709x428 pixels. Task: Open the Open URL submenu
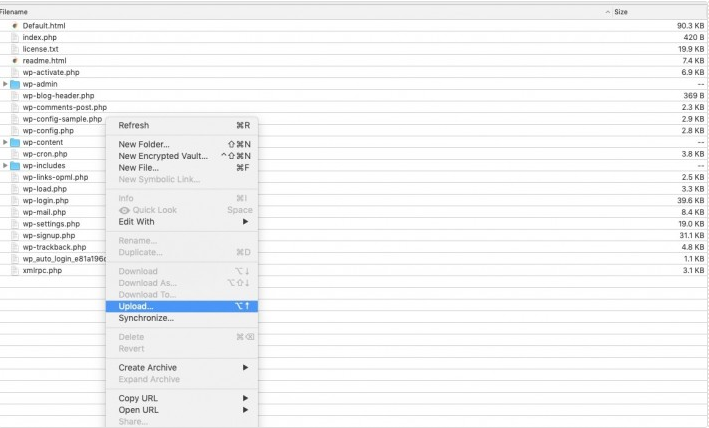(182, 410)
